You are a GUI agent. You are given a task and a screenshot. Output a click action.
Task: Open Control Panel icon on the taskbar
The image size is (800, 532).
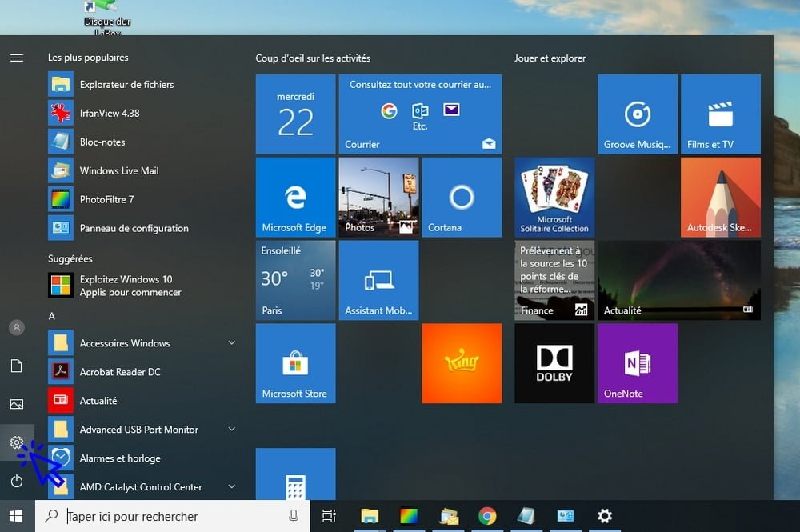click(566, 516)
